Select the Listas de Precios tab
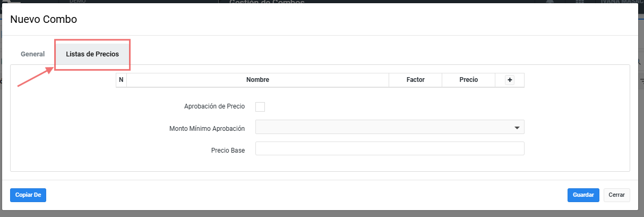Screen dimensions: 644x217 pos(92,54)
